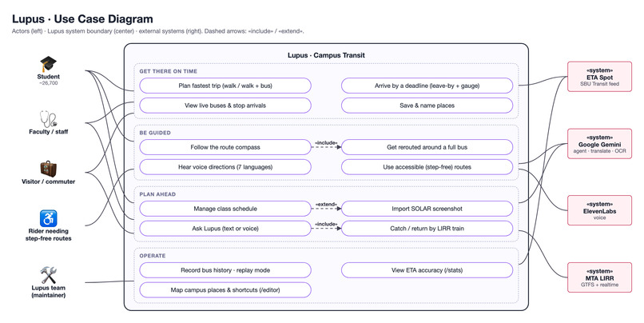Click the MTA LIRR system box

tap(599, 277)
